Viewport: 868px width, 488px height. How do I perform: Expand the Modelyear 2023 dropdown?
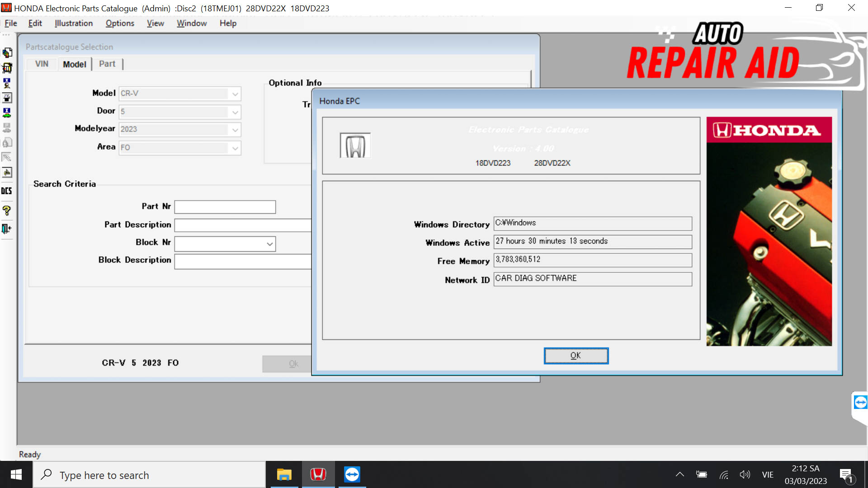pos(235,130)
